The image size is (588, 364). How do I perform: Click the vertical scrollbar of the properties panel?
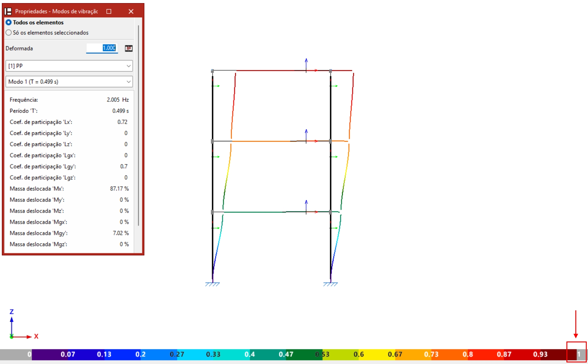click(139, 125)
